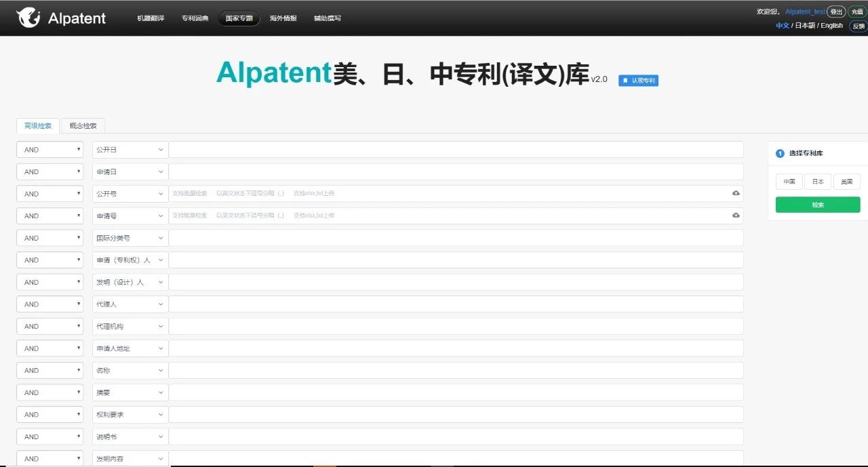868x467 pixels.
Task: Open 辅助撰写 in the top navigation
Action: (x=328, y=18)
